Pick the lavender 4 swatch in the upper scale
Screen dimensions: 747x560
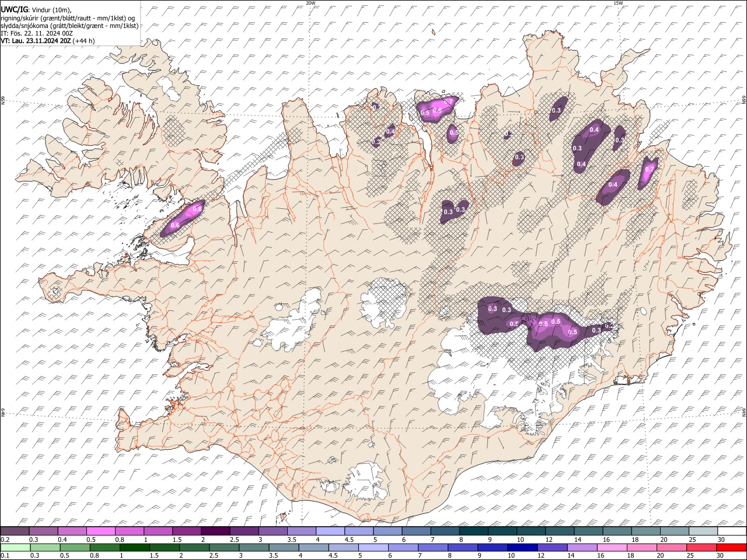click(x=330, y=531)
